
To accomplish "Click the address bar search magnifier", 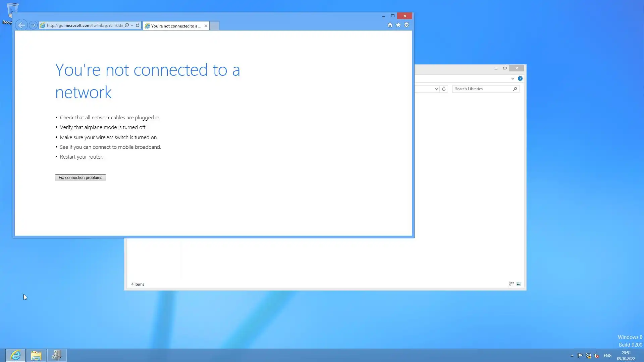I will coord(127,25).
